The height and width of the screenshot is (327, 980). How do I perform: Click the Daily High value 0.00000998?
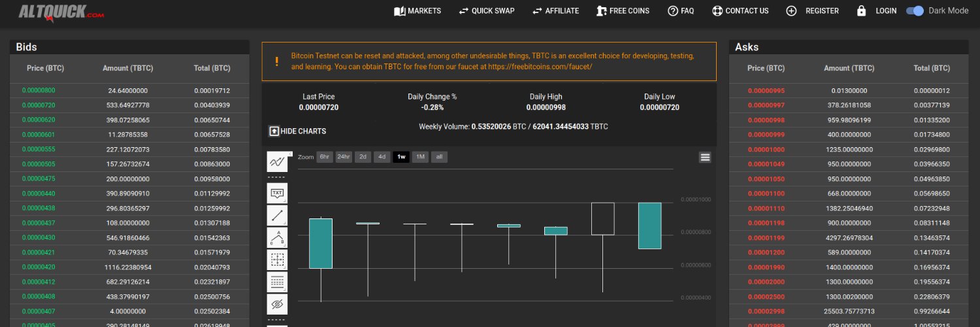point(546,107)
